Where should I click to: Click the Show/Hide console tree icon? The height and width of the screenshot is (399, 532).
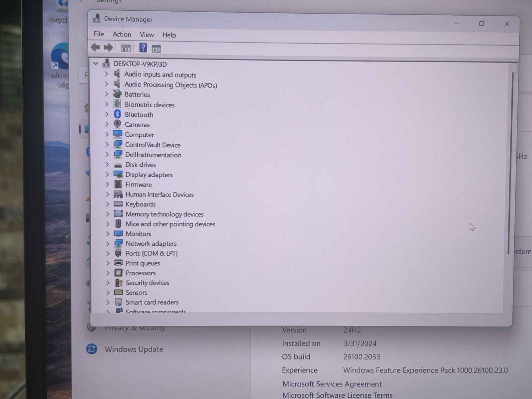(126, 49)
